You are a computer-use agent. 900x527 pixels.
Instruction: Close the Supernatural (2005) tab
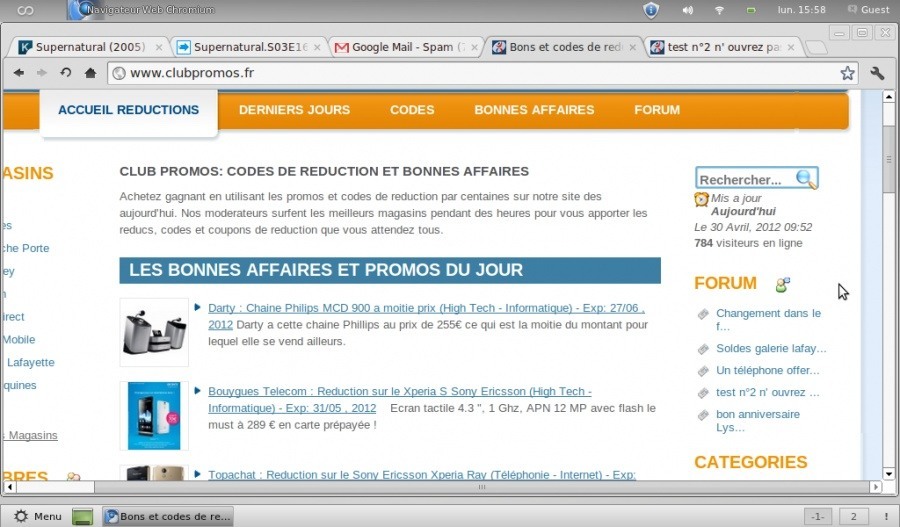(x=156, y=47)
